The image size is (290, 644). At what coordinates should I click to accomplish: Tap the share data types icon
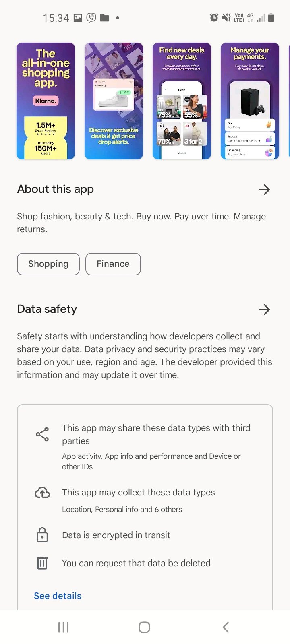pyautogui.click(x=42, y=434)
